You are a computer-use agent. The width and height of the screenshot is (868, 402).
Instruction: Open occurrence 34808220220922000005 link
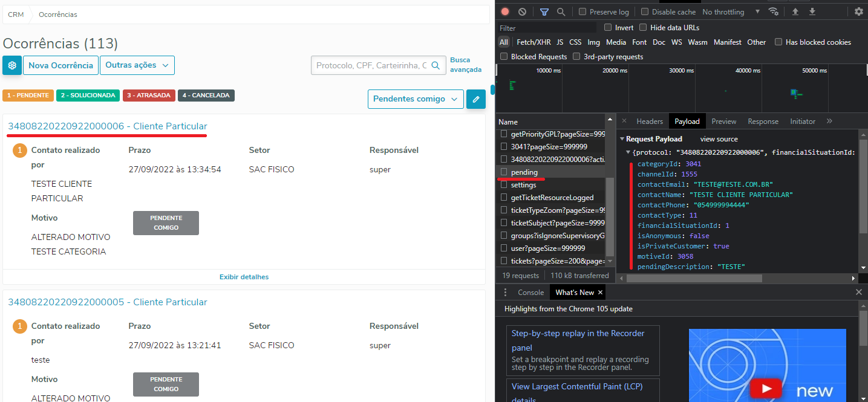coord(108,302)
